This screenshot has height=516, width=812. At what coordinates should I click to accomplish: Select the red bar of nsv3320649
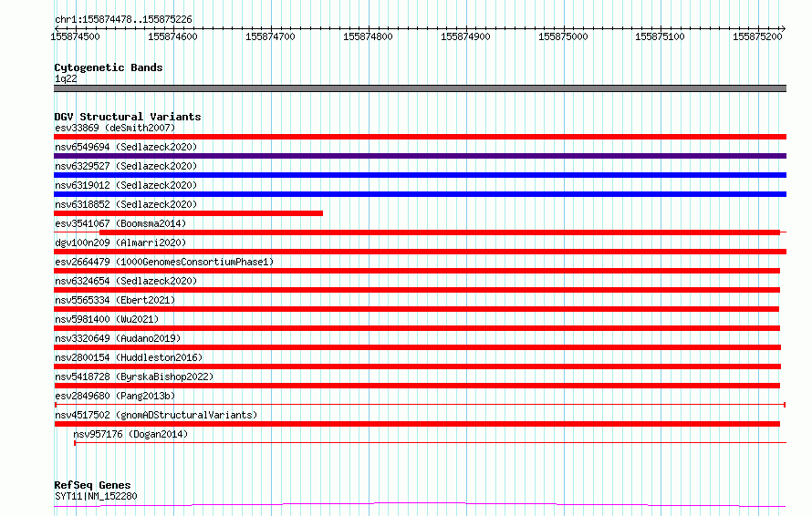(417, 347)
